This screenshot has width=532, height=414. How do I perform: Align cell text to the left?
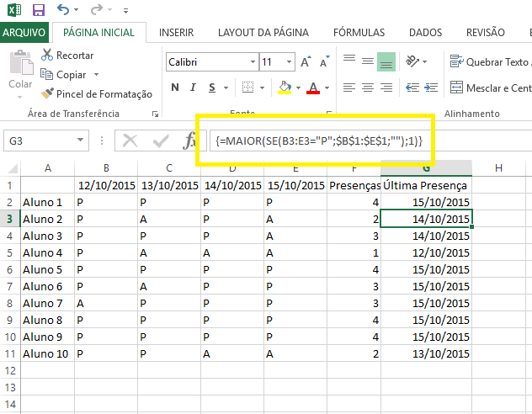(x=349, y=88)
